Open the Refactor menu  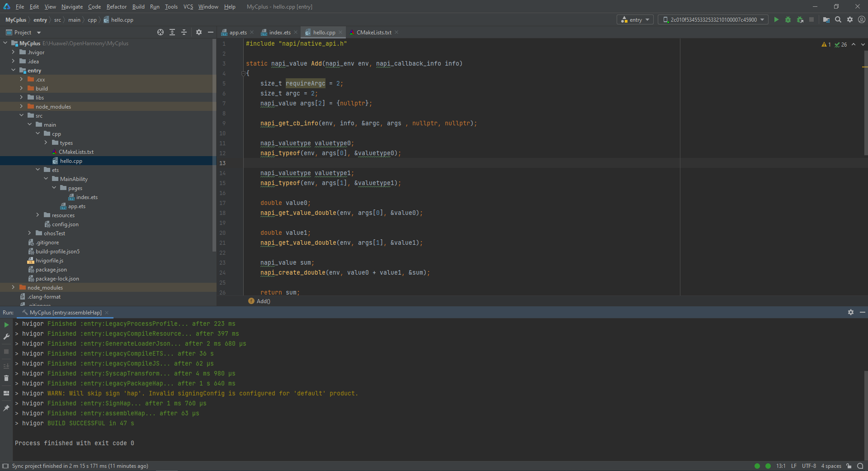point(117,6)
